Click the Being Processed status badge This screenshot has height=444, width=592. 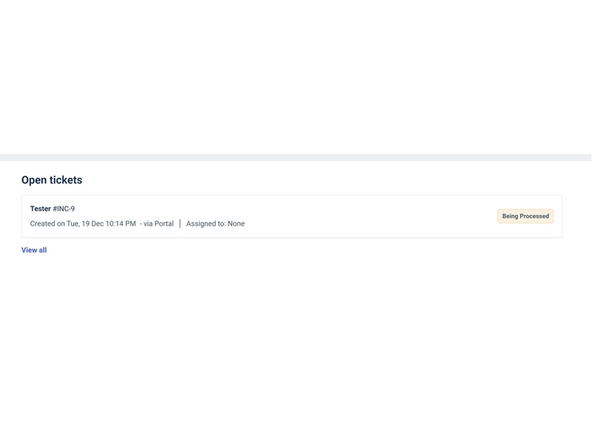point(526,216)
